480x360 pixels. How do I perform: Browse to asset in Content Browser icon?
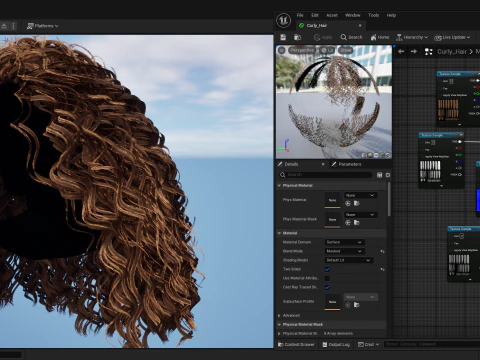point(297,37)
